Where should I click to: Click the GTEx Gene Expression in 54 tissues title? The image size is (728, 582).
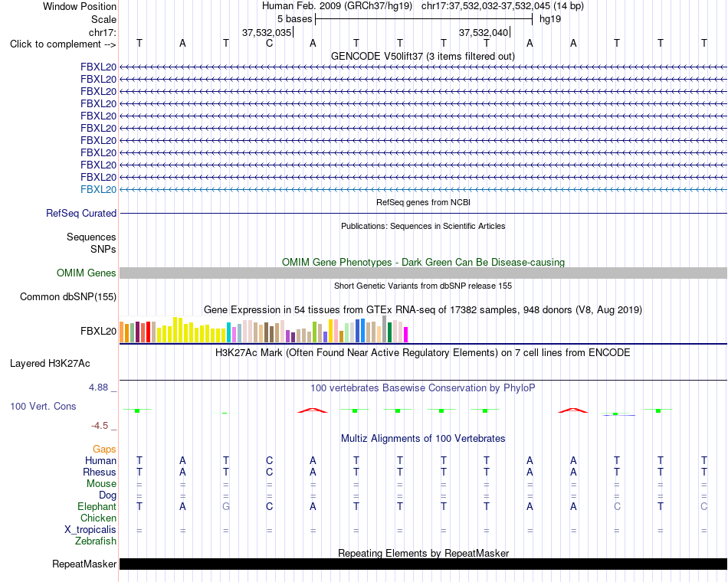(x=423, y=309)
